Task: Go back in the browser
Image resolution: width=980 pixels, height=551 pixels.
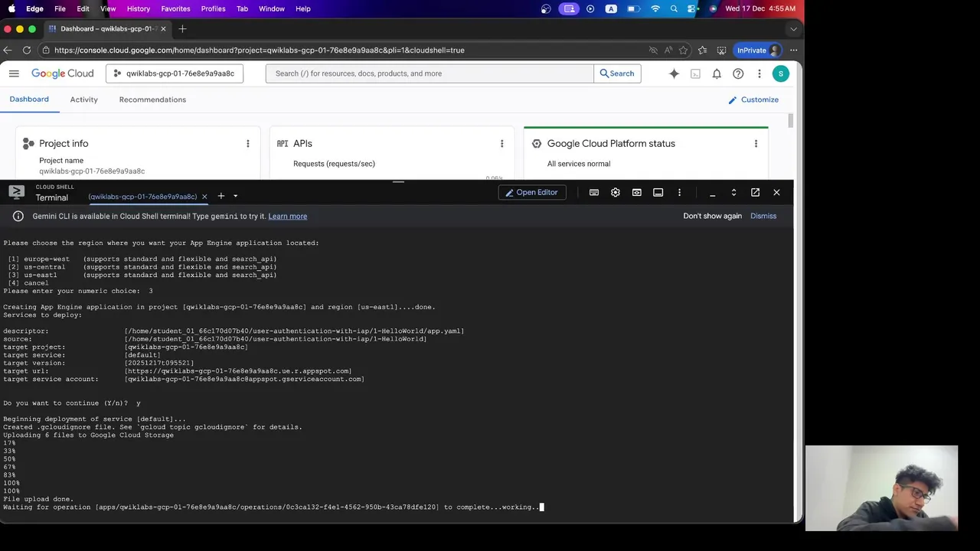Action: (8, 50)
